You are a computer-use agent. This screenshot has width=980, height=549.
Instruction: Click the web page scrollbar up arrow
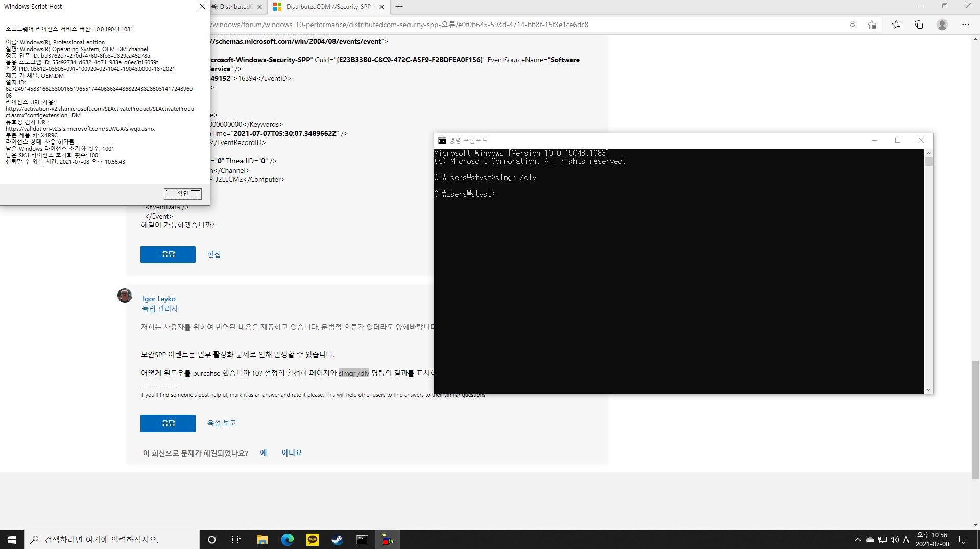(975, 39)
